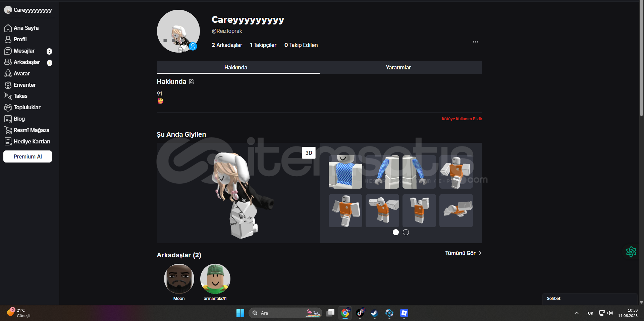This screenshot has width=644, height=321.
Task: Open friend armantiko11's avatar
Action: point(215,279)
